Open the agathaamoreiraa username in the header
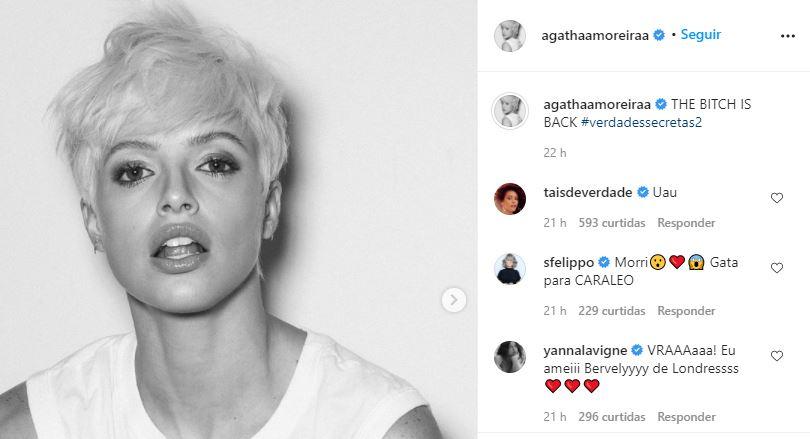 [x=595, y=36]
